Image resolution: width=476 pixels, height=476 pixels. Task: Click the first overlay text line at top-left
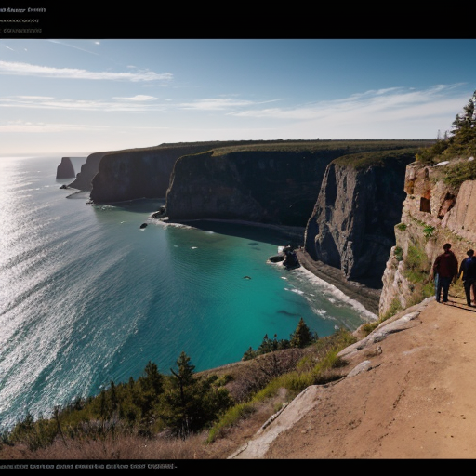pyautogui.click(x=22, y=10)
